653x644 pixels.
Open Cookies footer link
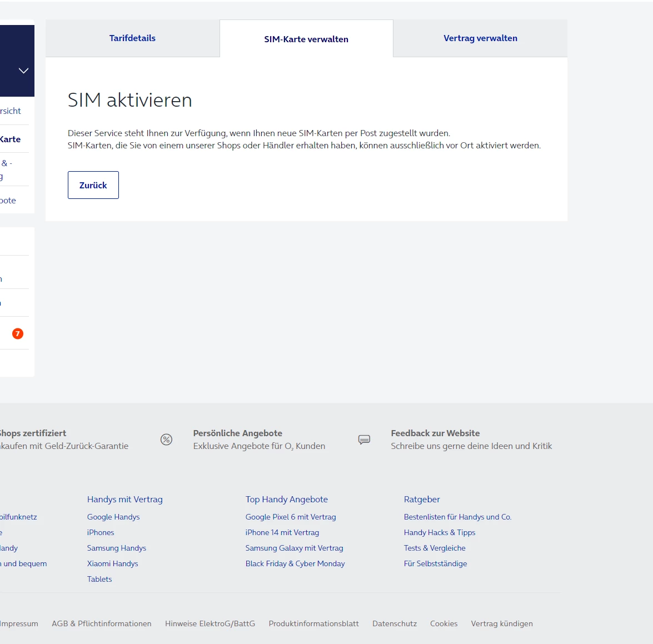[x=444, y=623]
